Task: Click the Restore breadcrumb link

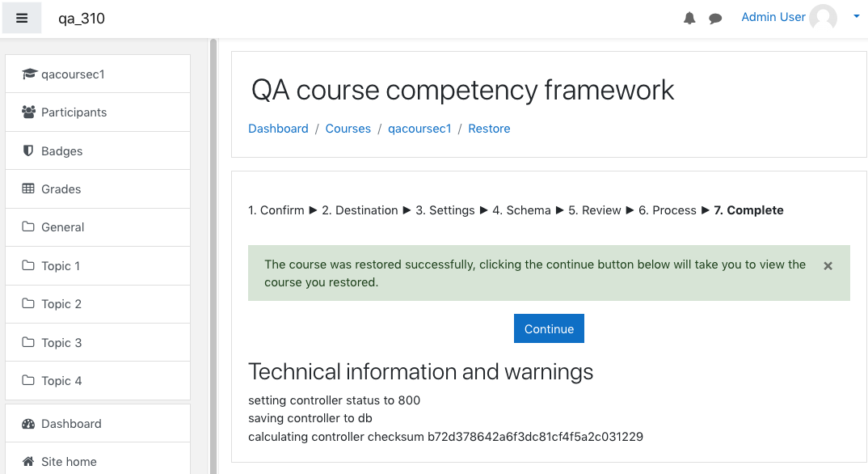Action: (489, 129)
